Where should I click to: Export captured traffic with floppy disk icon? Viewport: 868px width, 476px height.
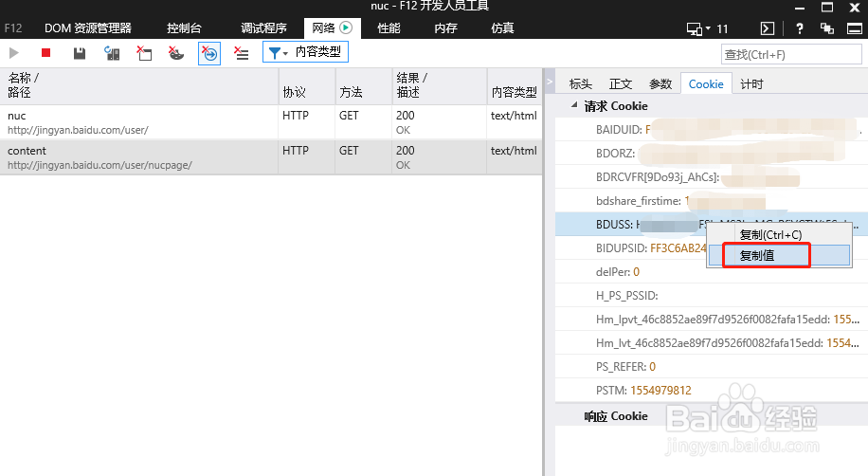point(80,53)
